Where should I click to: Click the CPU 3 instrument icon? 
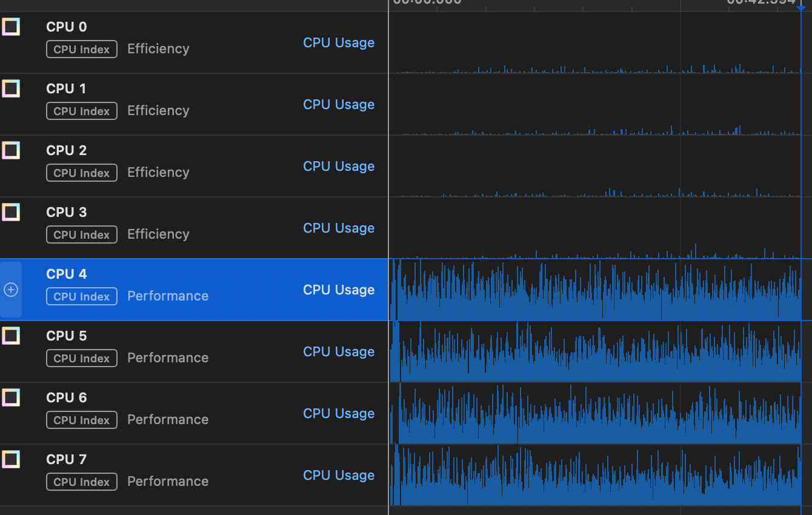pyautogui.click(x=11, y=212)
